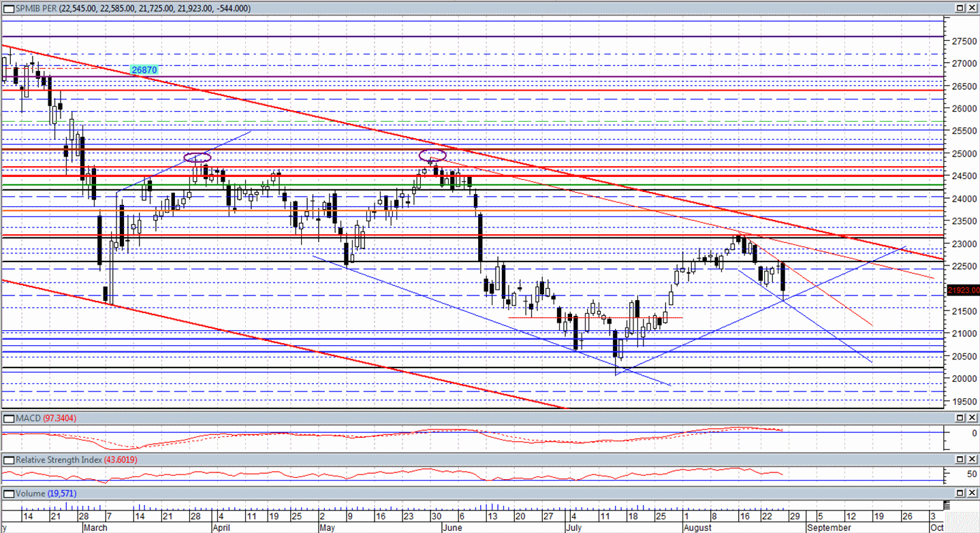Close the Relative Strength Index panel
Screen dimensions: 980x533
pyautogui.click(x=972, y=459)
